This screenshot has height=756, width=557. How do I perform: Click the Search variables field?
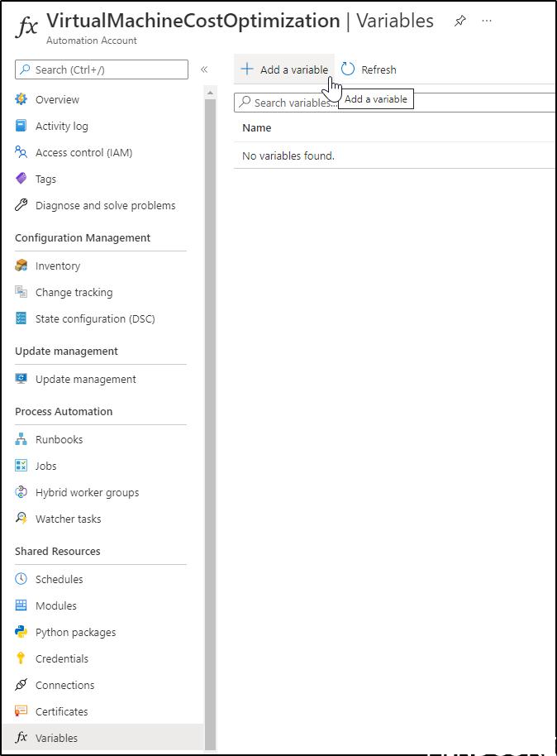(395, 103)
